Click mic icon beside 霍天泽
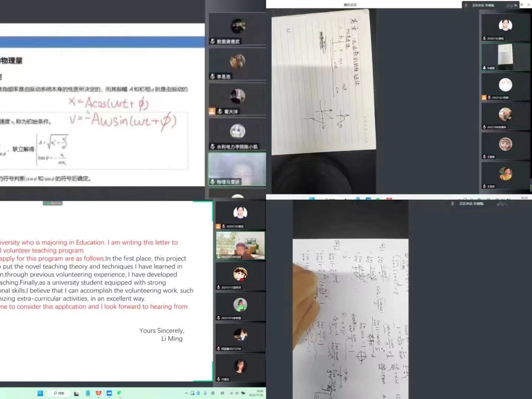 219,111
